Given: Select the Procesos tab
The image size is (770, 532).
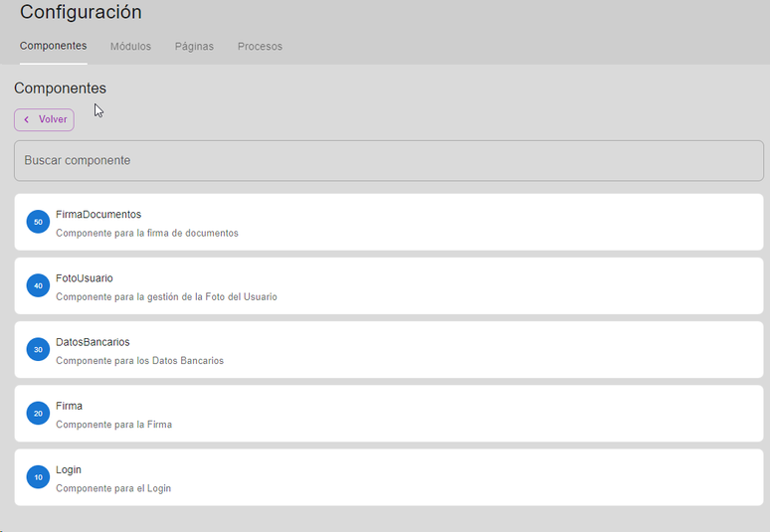Looking at the screenshot, I should pos(260,47).
